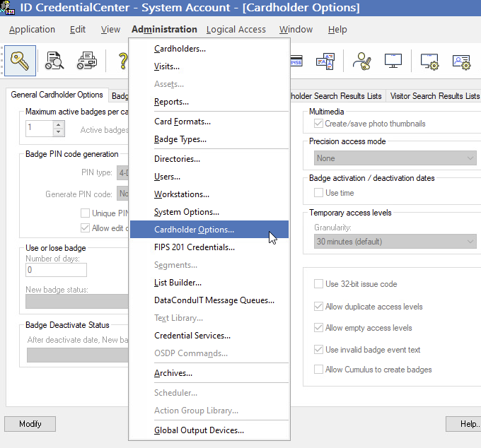Click the monitor with gear toolbar icon
This screenshot has width=481, height=448.
(x=429, y=61)
